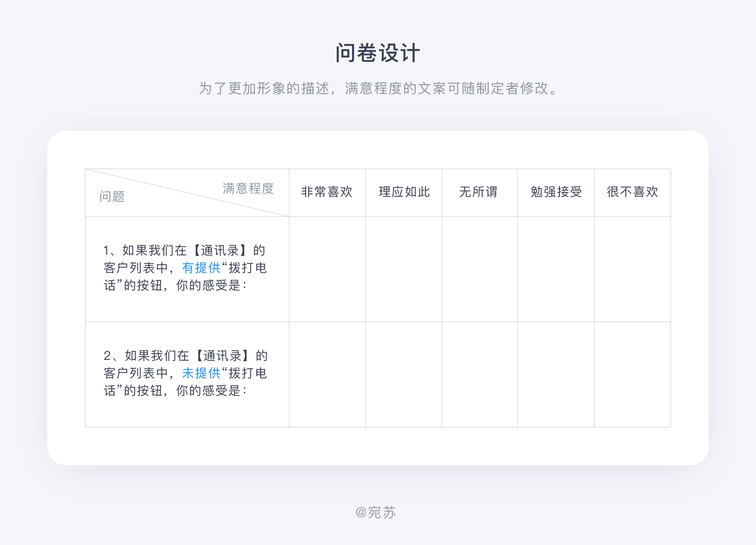Select 很不喜欢 cell for question 1
Viewport: 756px width, 545px height.
pyautogui.click(x=632, y=269)
